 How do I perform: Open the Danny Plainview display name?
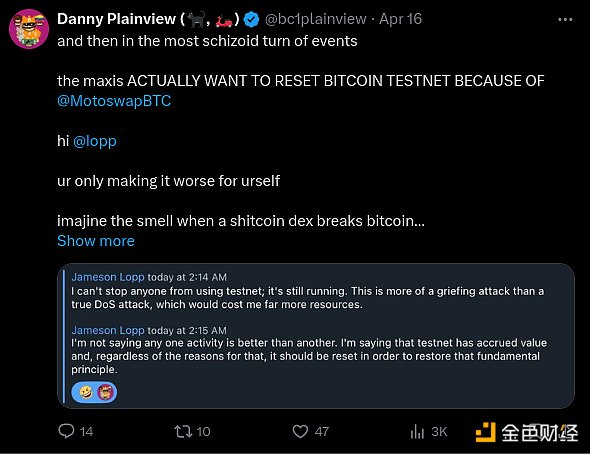(x=116, y=19)
